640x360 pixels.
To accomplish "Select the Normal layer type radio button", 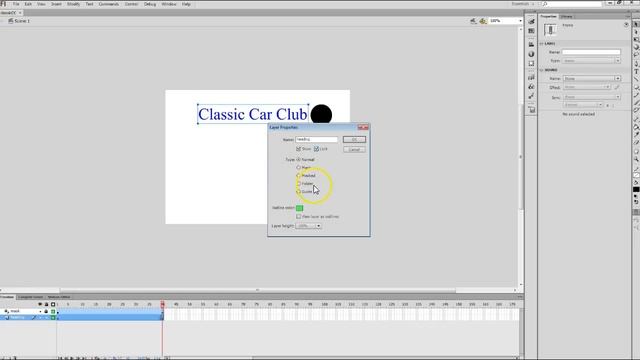I will click(298, 160).
